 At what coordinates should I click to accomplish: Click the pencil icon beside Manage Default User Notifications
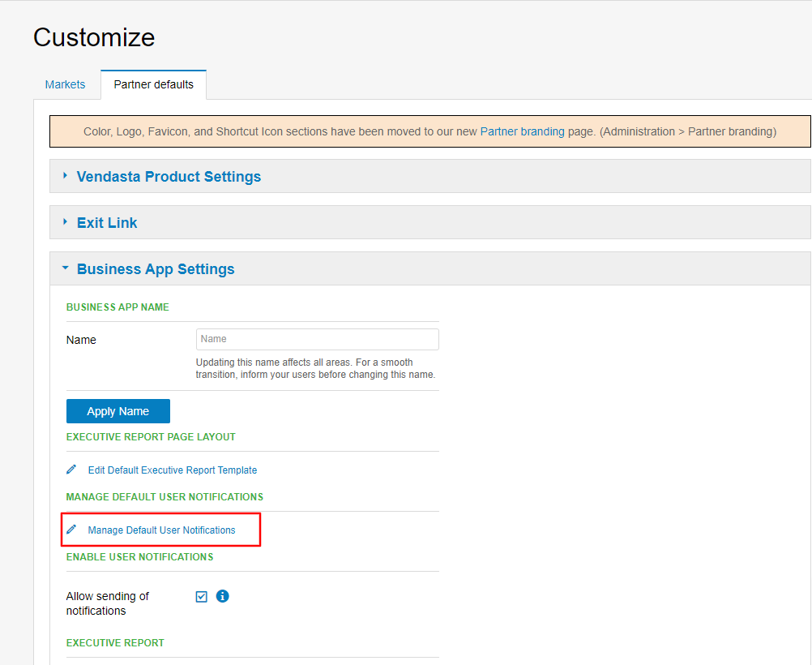tap(71, 530)
